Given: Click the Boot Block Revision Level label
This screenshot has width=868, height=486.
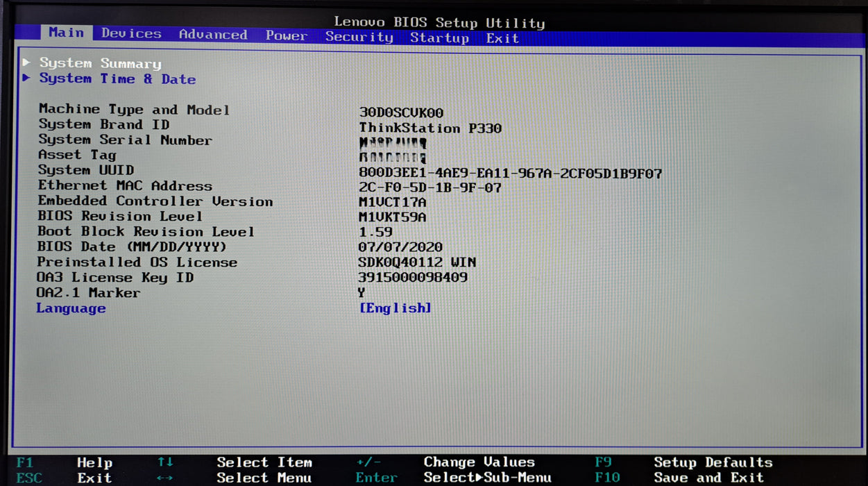Looking at the screenshot, I should [x=146, y=232].
